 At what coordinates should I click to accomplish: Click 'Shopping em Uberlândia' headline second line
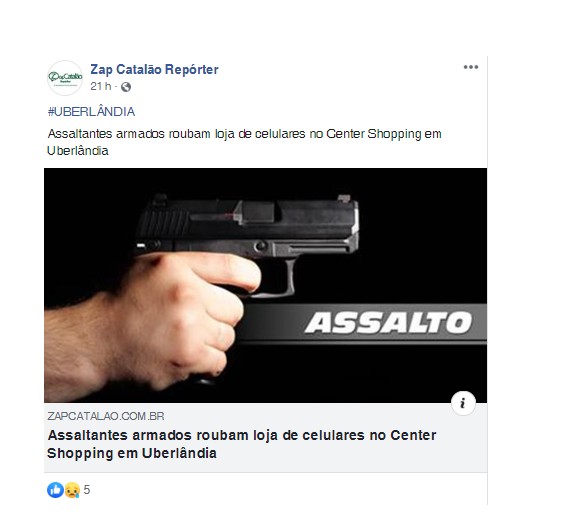(x=132, y=453)
